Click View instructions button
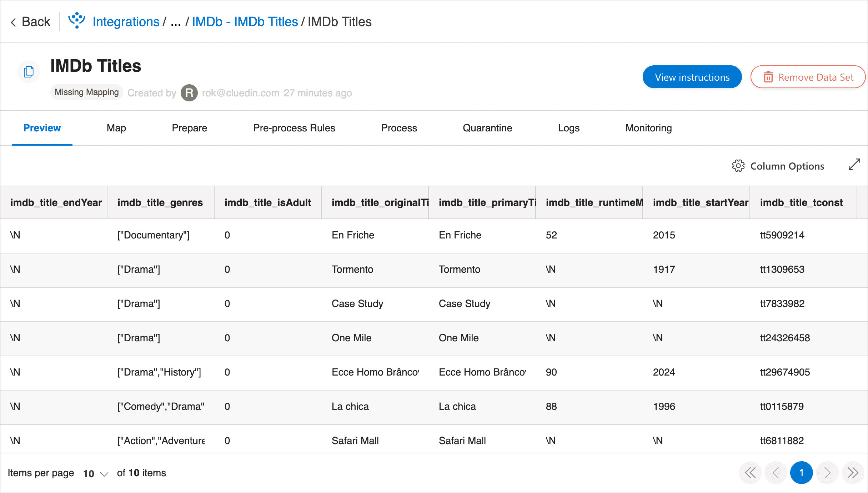The height and width of the screenshot is (493, 868). coord(692,77)
